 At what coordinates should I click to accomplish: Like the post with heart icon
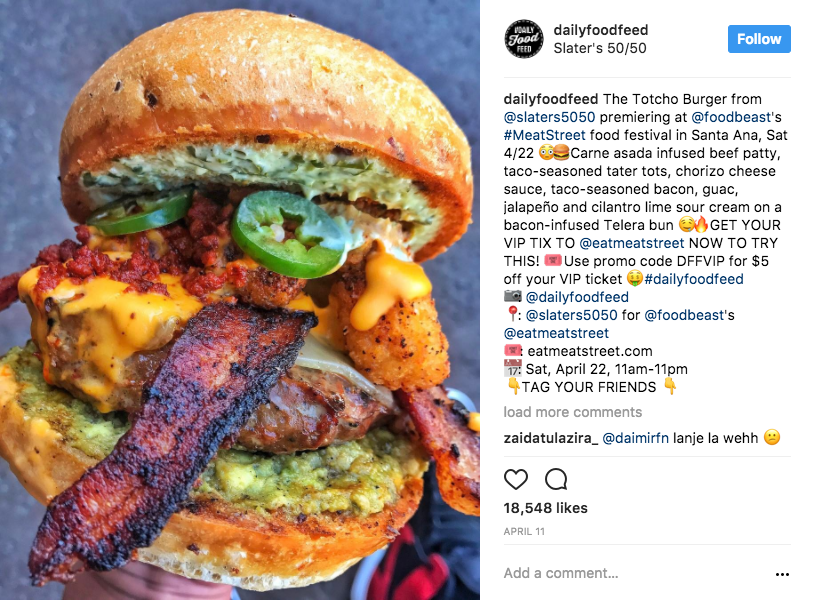click(x=516, y=479)
